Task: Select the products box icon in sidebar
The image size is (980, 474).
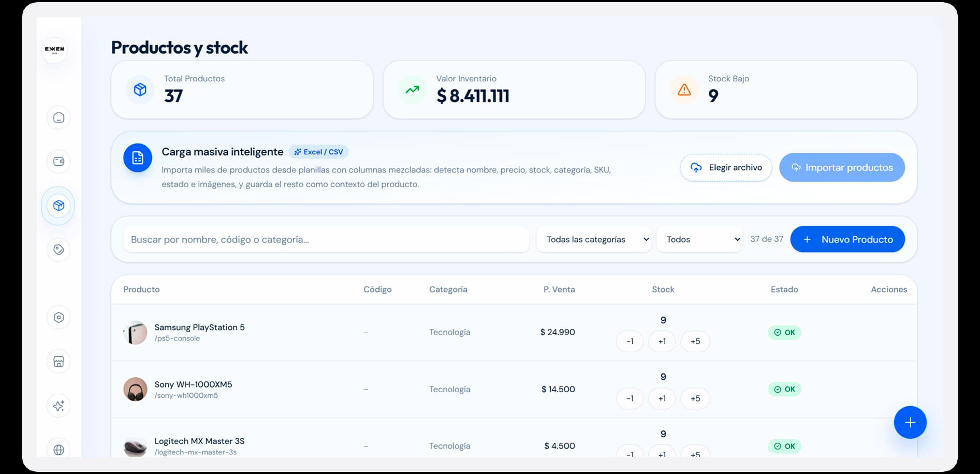Action: (58, 206)
